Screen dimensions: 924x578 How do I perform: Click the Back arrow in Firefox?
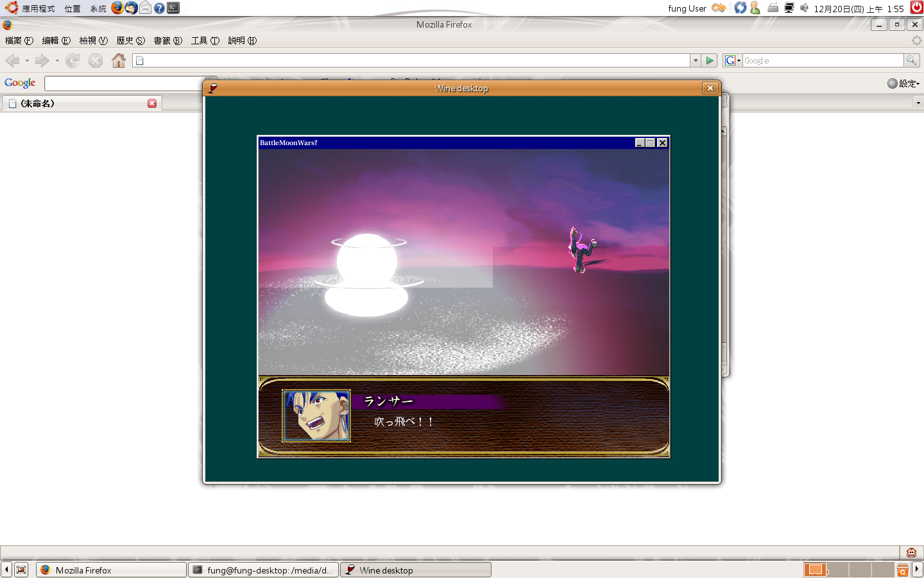click(x=12, y=60)
